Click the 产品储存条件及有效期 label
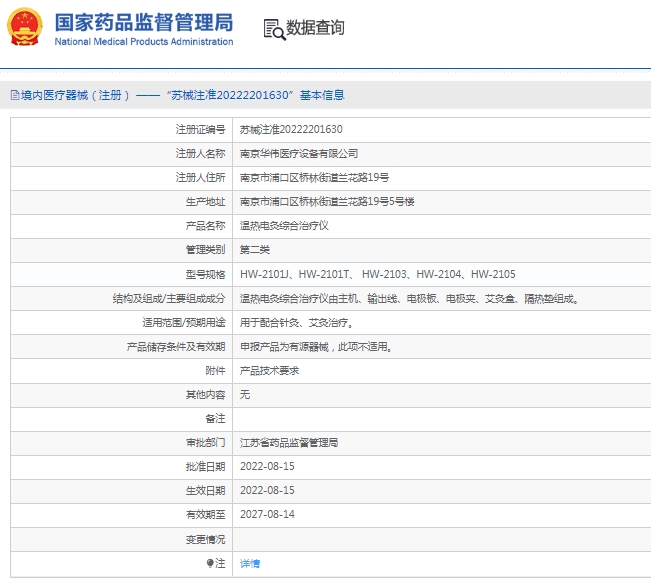 (x=176, y=347)
